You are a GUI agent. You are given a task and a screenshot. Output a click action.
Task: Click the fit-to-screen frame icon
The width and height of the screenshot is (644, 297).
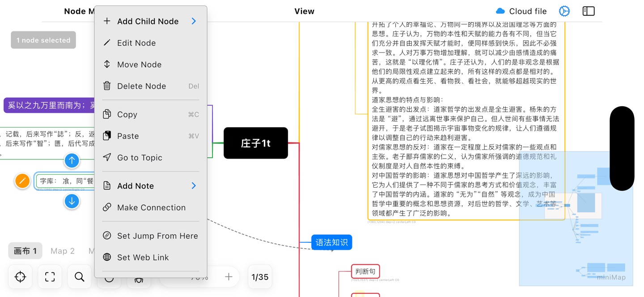point(50,277)
